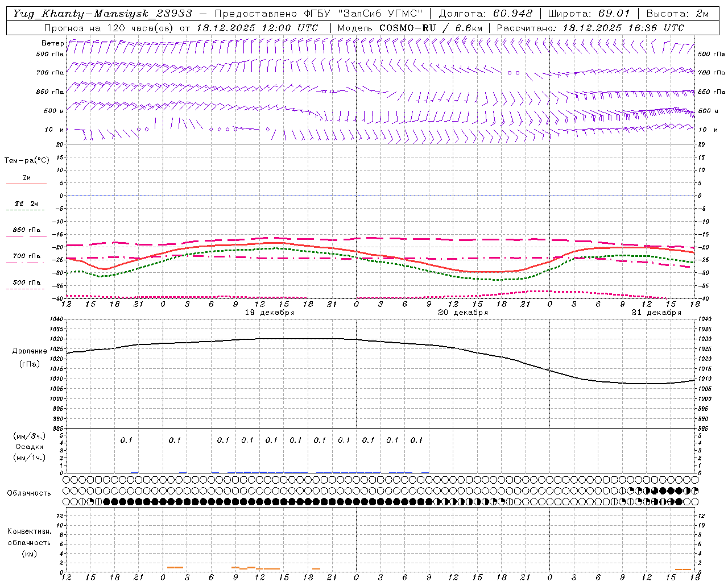The image size is (728, 582).
Task: Click the 850 гПа entry in temperature legend
Action: 27,230
